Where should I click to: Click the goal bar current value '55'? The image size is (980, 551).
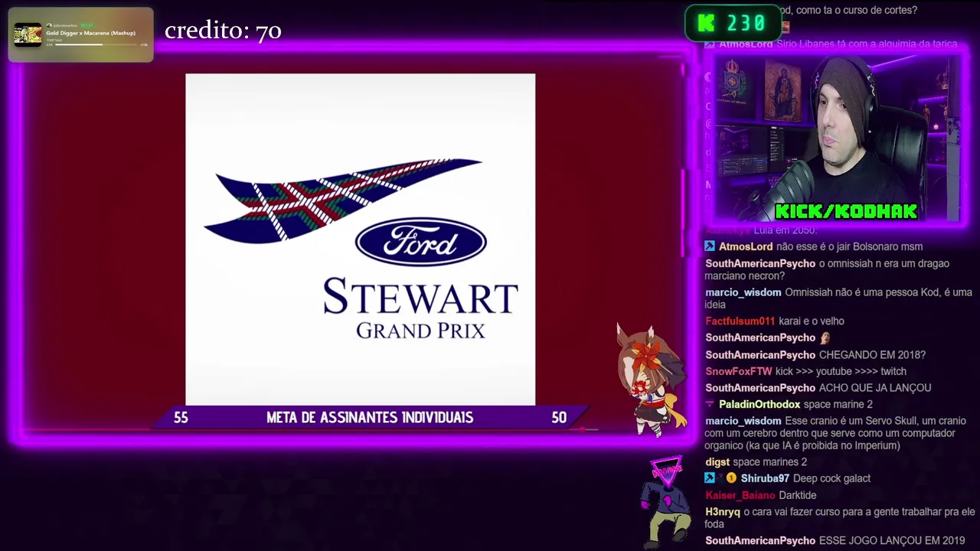pos(181,417)
